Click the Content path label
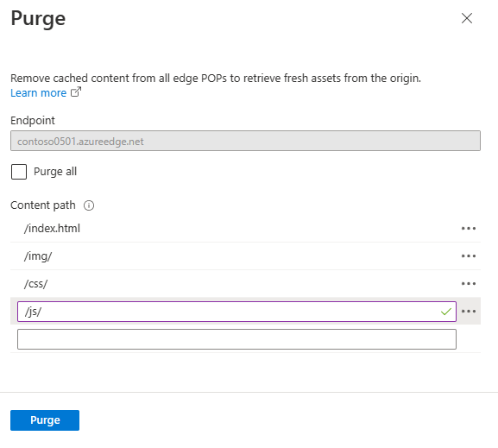Viewport: 498px width, 448px height. coord(43,205)
